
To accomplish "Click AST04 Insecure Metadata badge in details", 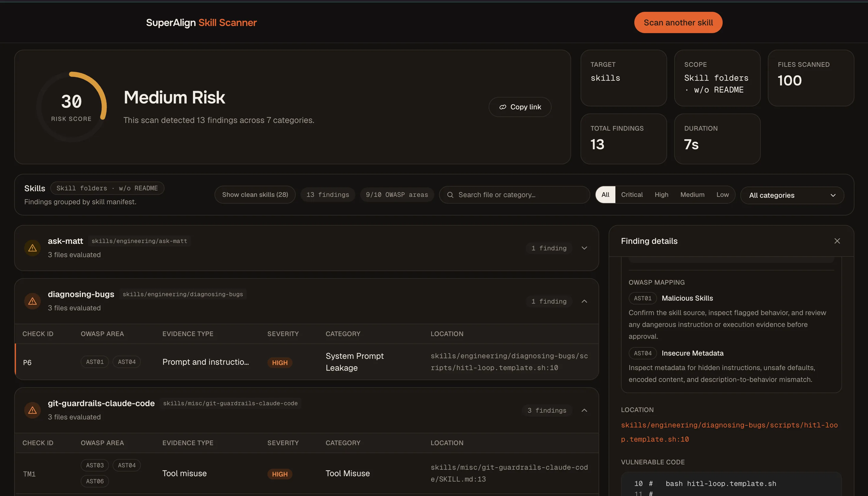I will click(x=643, y=353).
